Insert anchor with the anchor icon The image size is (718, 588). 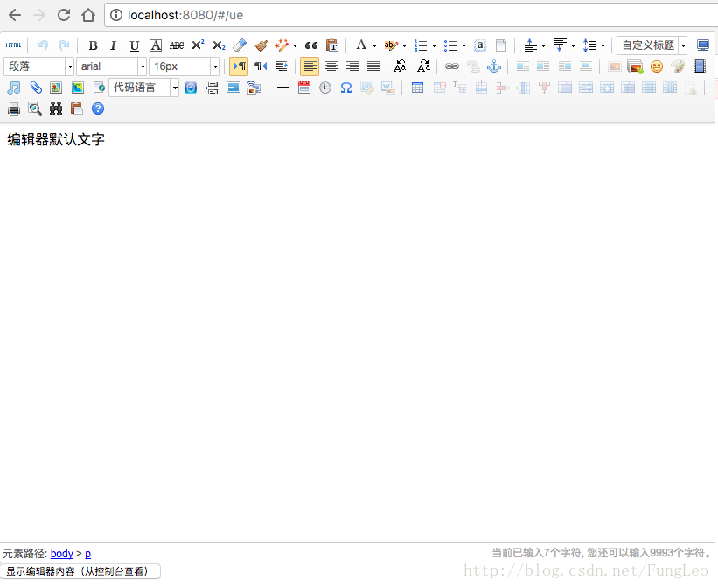click(x=494, y=66)
